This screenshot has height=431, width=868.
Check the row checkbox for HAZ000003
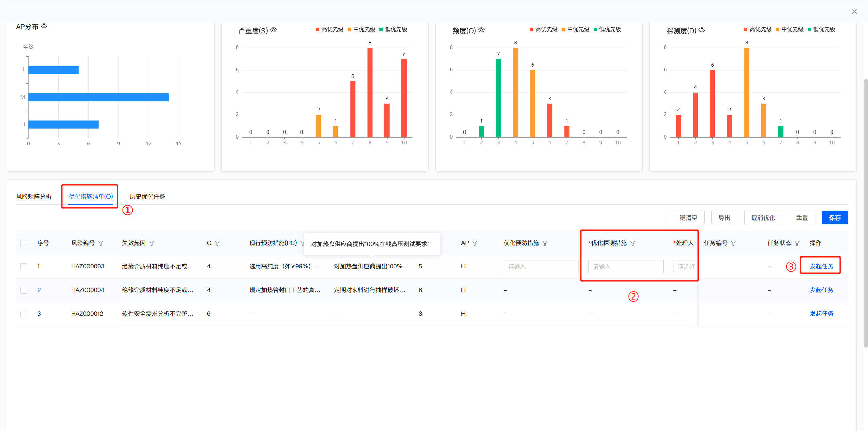(x=24, y=267)
